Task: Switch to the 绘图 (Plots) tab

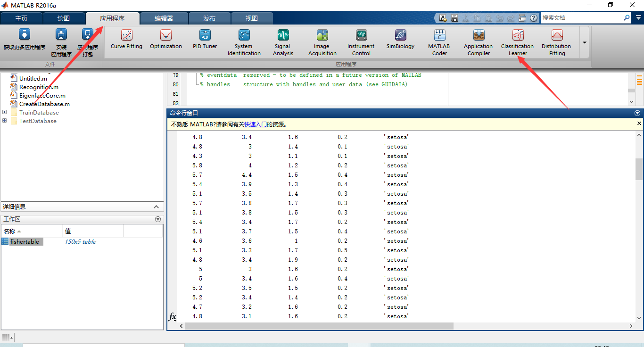Action: coord(64,18)
